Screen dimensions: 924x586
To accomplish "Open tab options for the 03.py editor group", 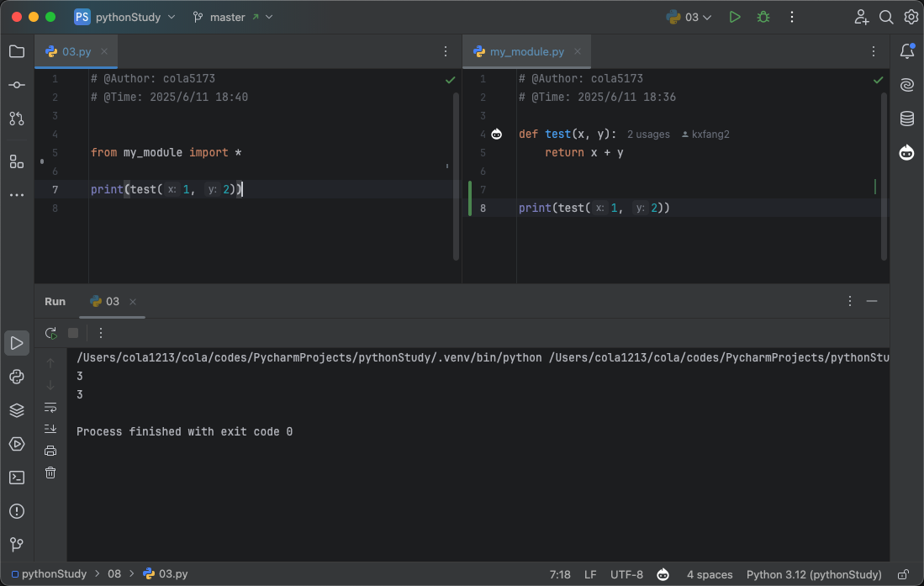I will tap(446, 51).
